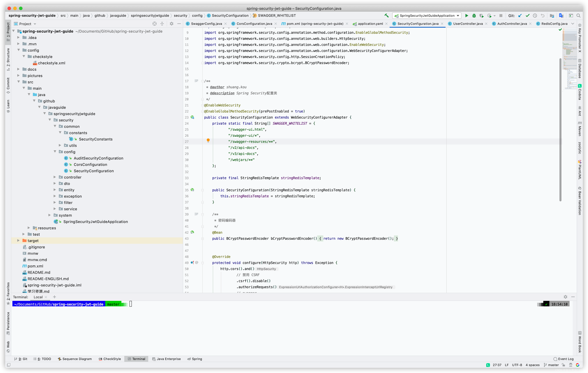
Task: Switch to UserController.java tab
Action: coord(467,24)
